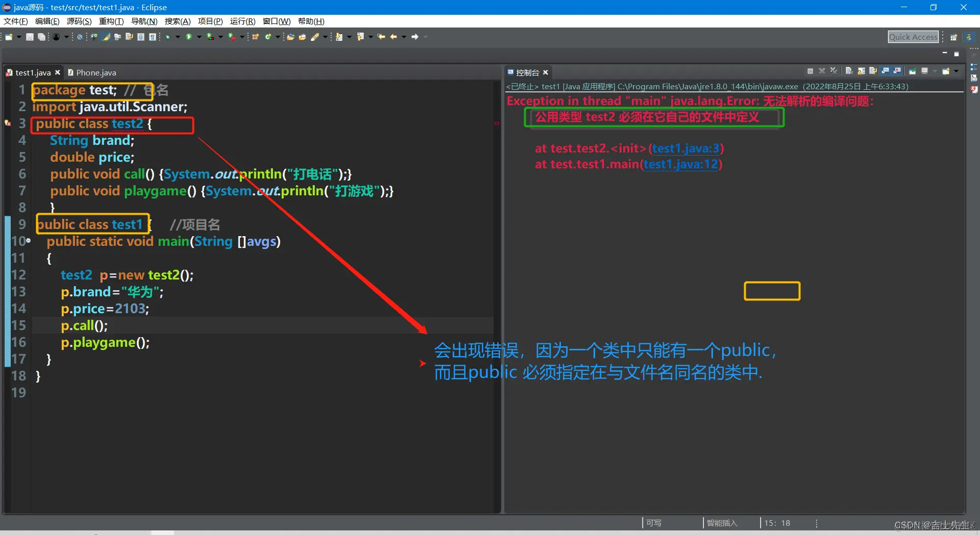The image size is (980, 535).
Task: Open the back navigation history dropdown
Action: tap(404, 37)
